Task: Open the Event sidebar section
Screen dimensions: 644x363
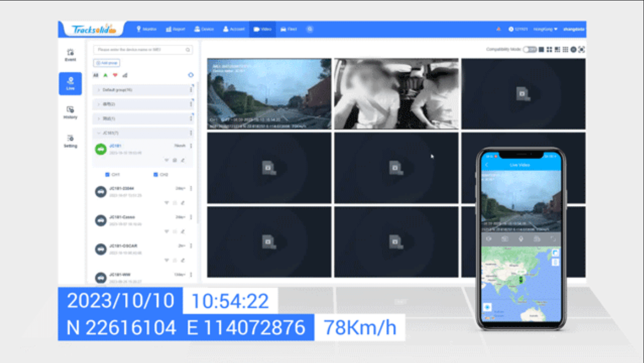Action: [70, 55]
